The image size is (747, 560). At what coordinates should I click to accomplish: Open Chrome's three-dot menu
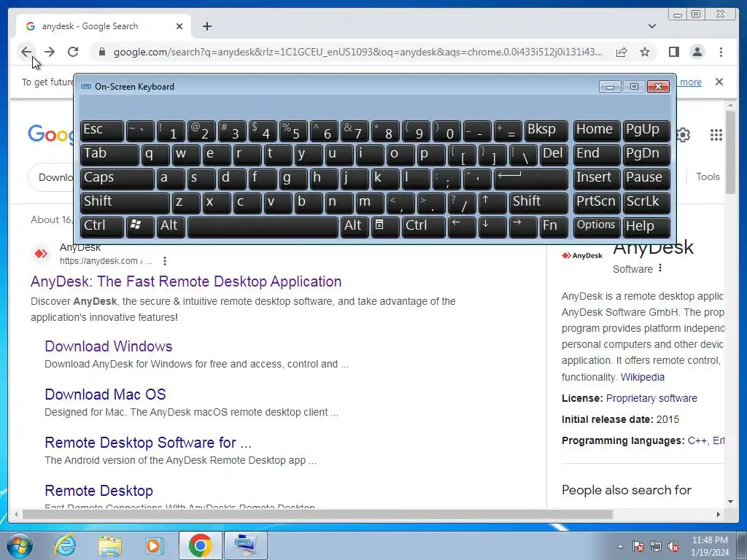click(x=721, y=52)
